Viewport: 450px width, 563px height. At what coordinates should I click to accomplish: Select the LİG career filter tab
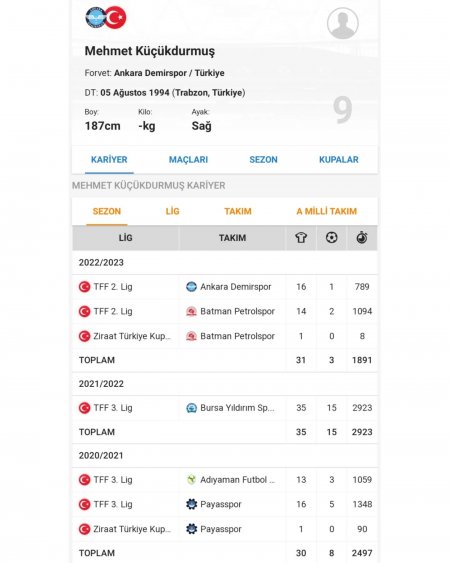tap(172, 211)
